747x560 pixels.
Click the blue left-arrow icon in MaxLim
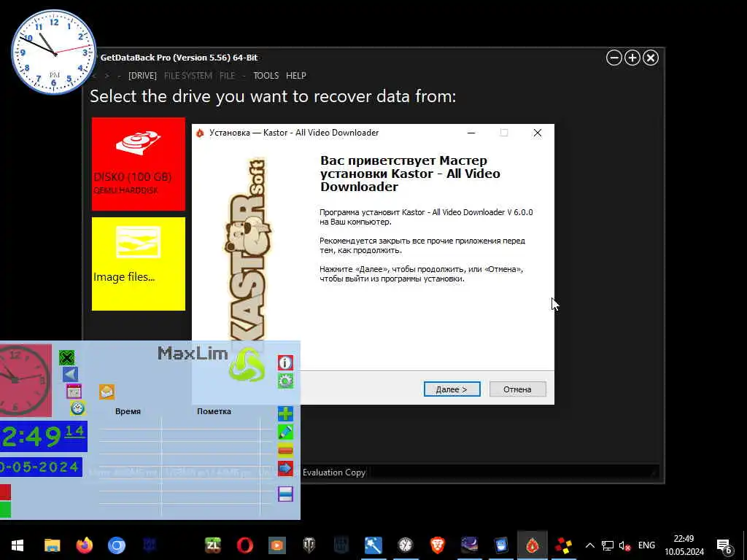tap(70, 374)
